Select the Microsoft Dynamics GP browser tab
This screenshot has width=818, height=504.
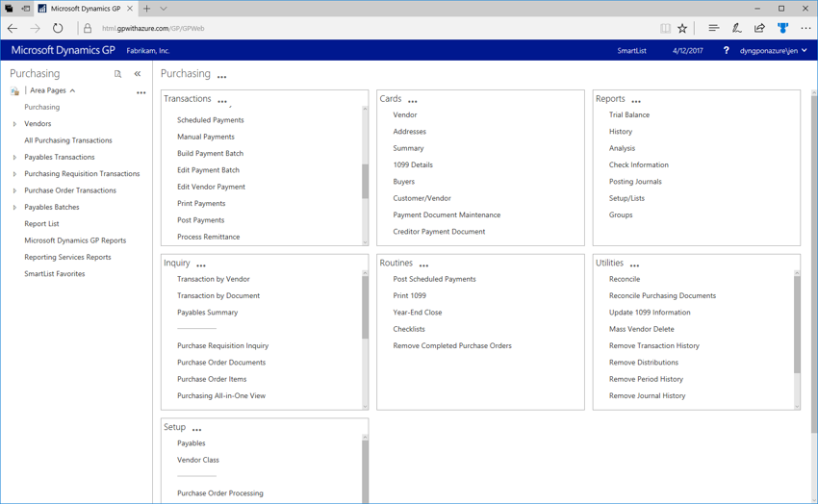pyautogui.click(x=85, y=9)
